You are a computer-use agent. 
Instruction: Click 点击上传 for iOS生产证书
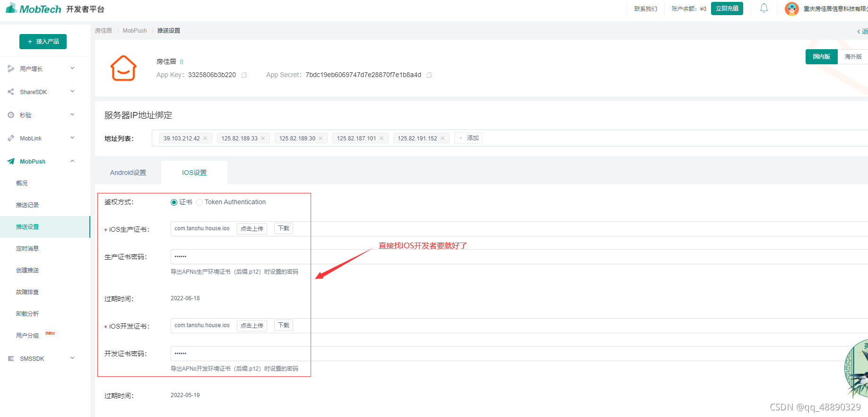pos(252,229)
